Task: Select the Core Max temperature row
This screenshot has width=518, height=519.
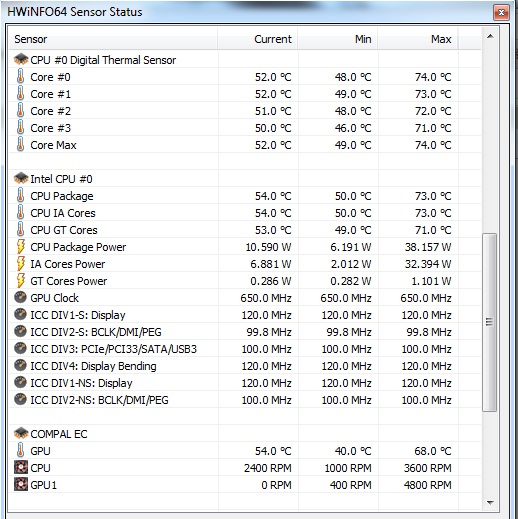Action: (x=245, y=145)
